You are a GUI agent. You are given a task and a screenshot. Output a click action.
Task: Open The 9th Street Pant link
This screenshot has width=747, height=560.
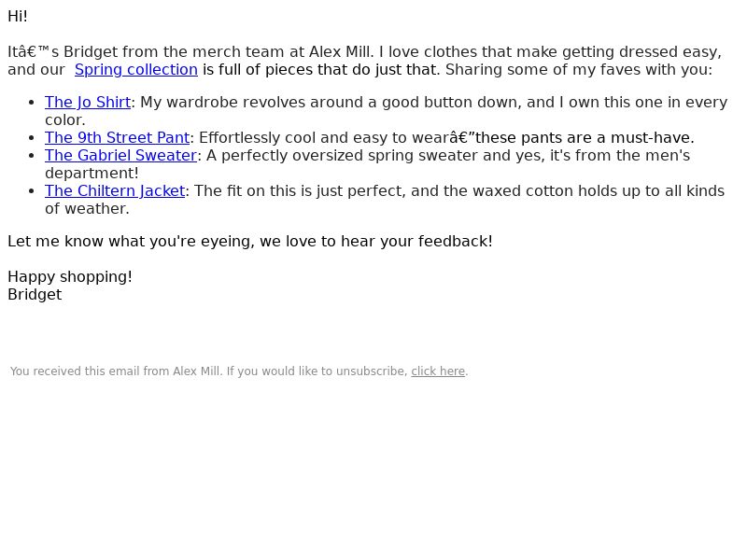pyautogui.click(x=118, y=137)
